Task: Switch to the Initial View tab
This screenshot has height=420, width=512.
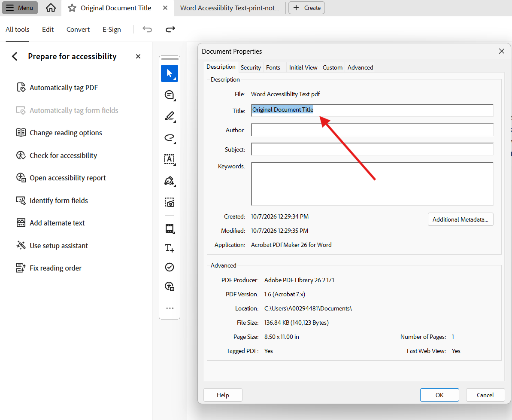Action: point(303,67)
